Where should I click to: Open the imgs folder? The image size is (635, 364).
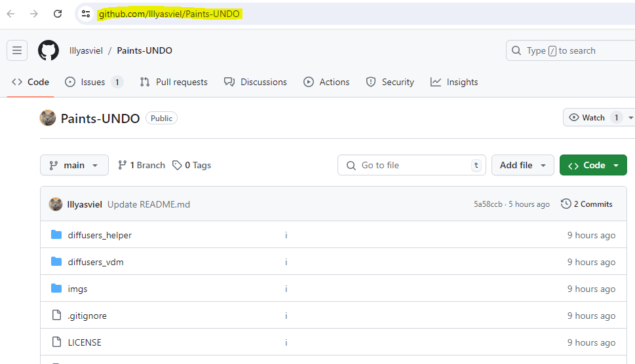[x=77, y=289]
